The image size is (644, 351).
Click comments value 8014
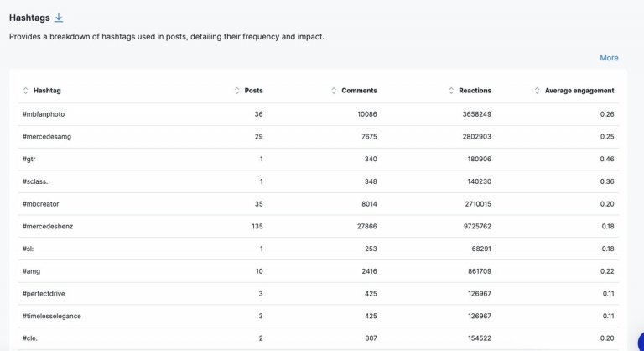[x=369, y=204]
